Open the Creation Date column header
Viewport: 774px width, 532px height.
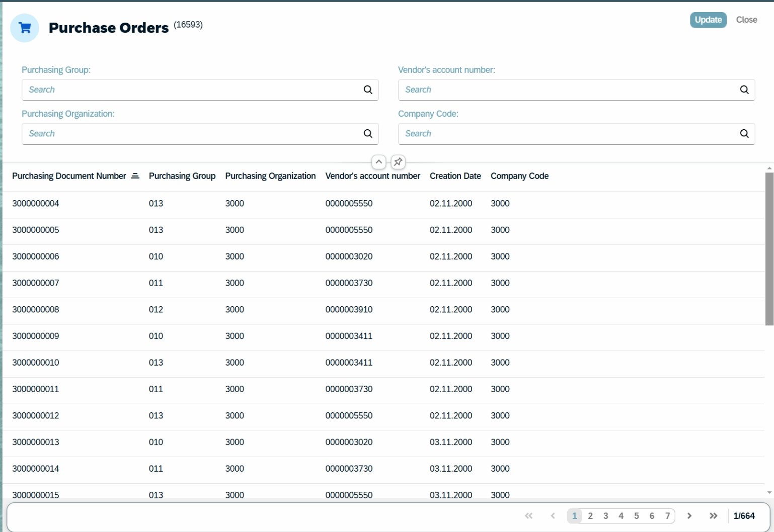click(455, 176)
